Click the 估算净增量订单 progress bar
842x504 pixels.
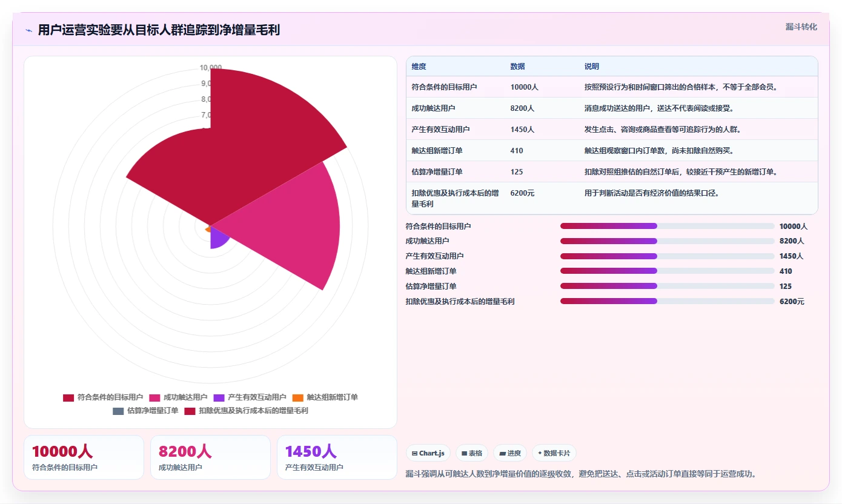(x=667, y=286)
